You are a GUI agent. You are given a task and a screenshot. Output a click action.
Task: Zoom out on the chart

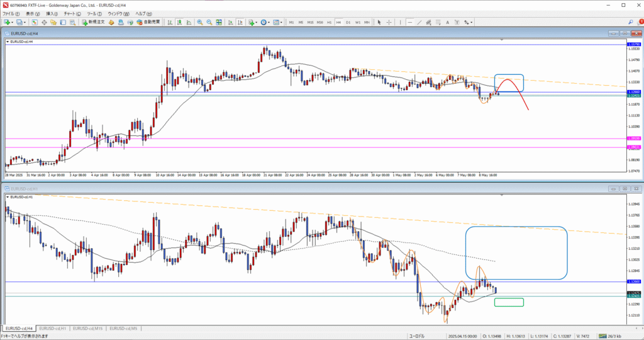[209, 22]
